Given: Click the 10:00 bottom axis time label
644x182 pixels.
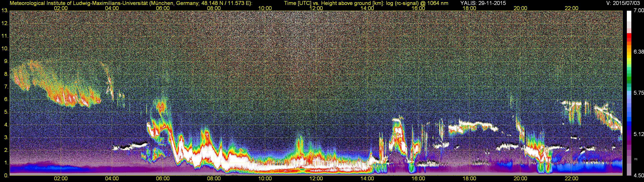Looking at the screenshot, I should point(265,179).
